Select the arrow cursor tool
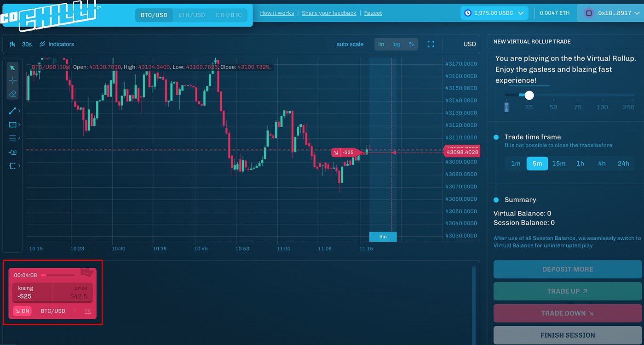Image resolution: width=644 pixels, height=345 pixels. click(x=12, y=68)
